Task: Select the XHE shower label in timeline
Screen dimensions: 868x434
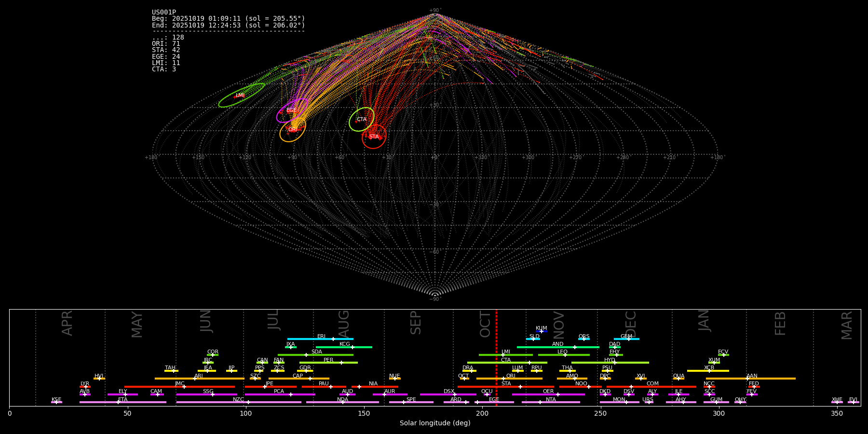Action: coord(837,399)
